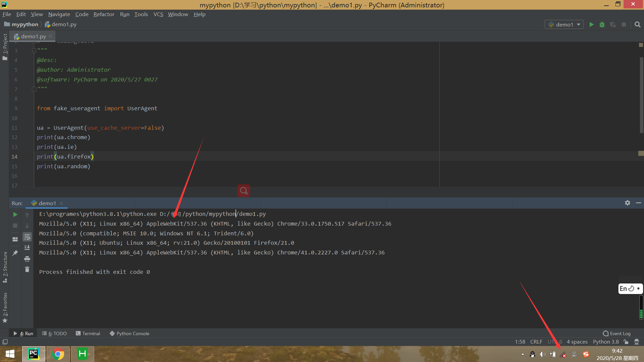Screen dimensions: 644x362
Task: Toggle pin tab in Run panel
Action: (x=15, y=253)
